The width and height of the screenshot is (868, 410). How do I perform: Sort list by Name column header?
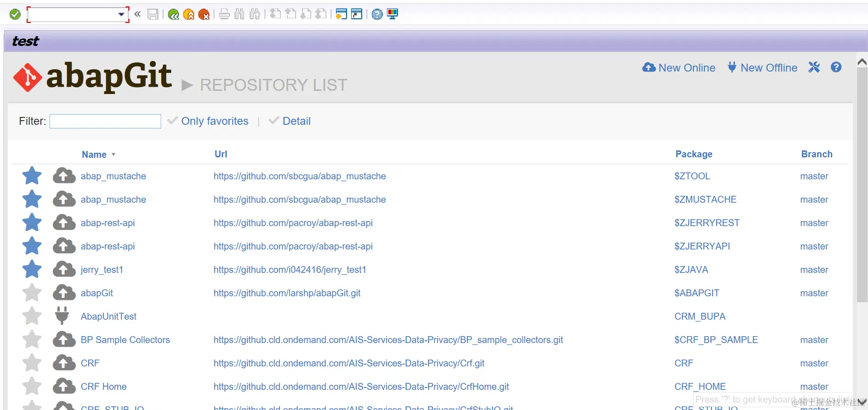(94, 155)
